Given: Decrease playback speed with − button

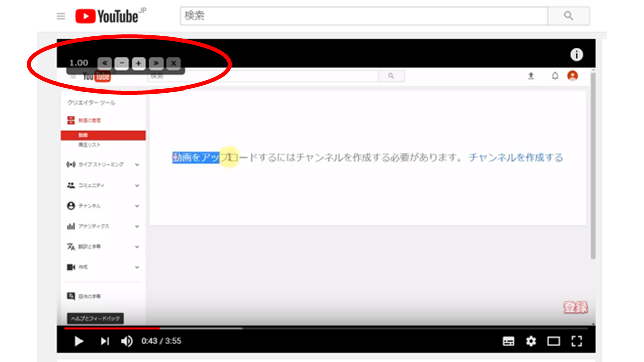Looking at the screenshot, I should (x=122, y=63).
